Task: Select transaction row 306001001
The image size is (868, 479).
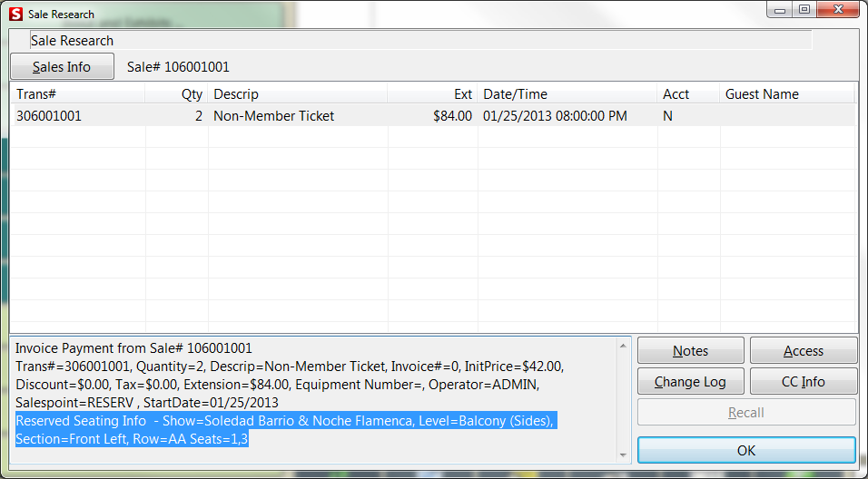Action: pyautogui.click(x=49, y=116)
